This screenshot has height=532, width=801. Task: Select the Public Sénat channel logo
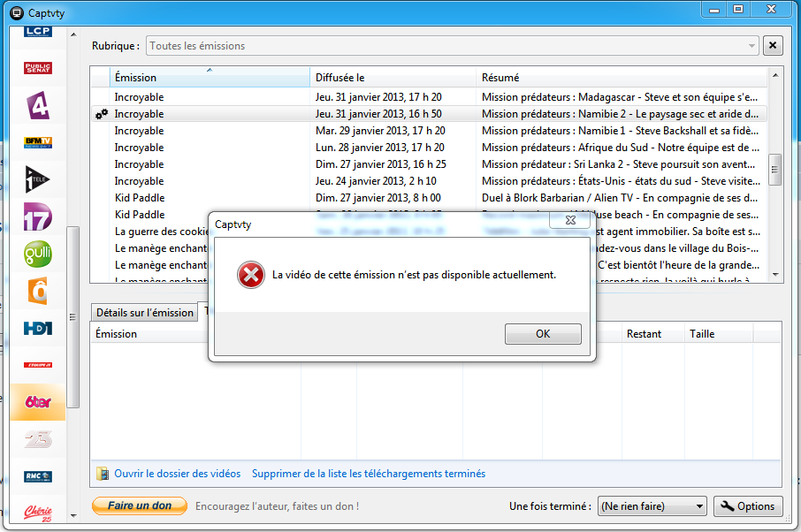pos(38,68)
